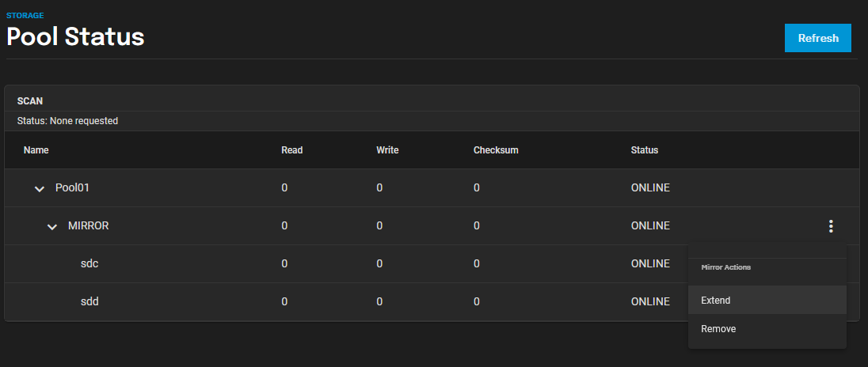Select the sdd disk row
The height and width of the screenshot is (367, 868).
point(432,302)
